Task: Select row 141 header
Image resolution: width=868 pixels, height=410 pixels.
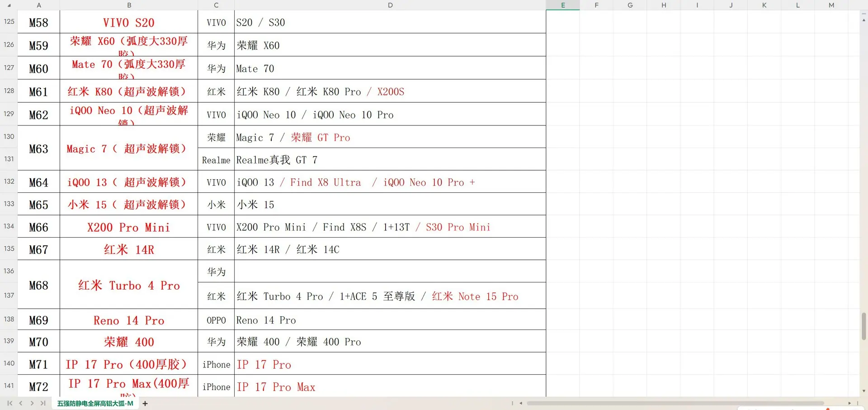Action: [9, 386]
